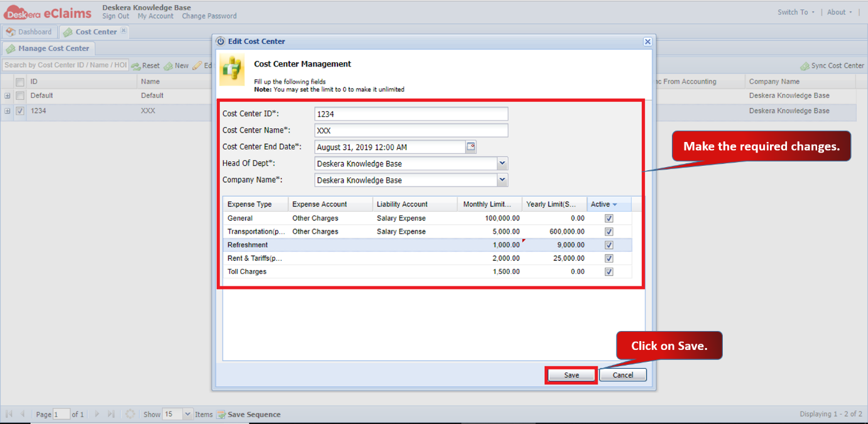Viewport: 868px width, 424px height.
Task: Expand the row with ID 1234
Action: click(x=8, y=111)
